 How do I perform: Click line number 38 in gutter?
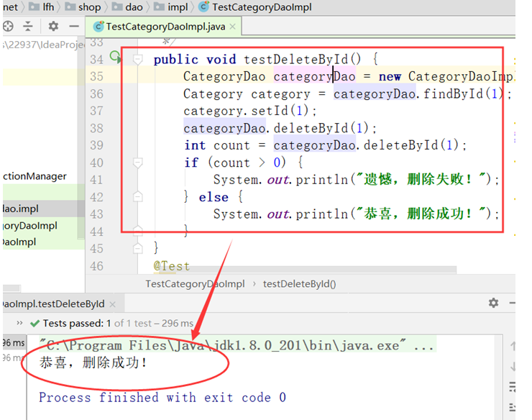click(x=96, y=128)
